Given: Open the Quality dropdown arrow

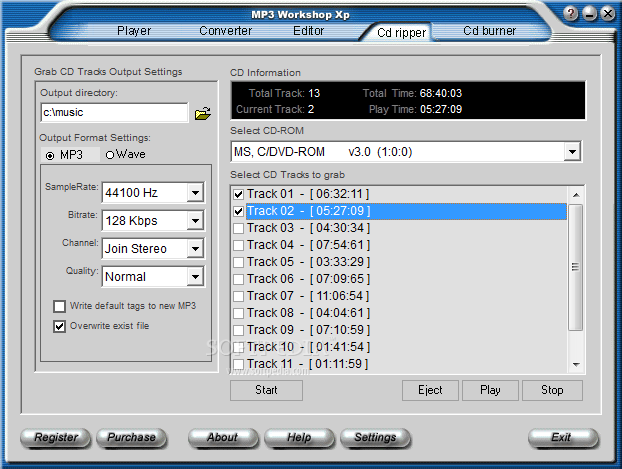Looking at the screenshot, I should 195,277.
